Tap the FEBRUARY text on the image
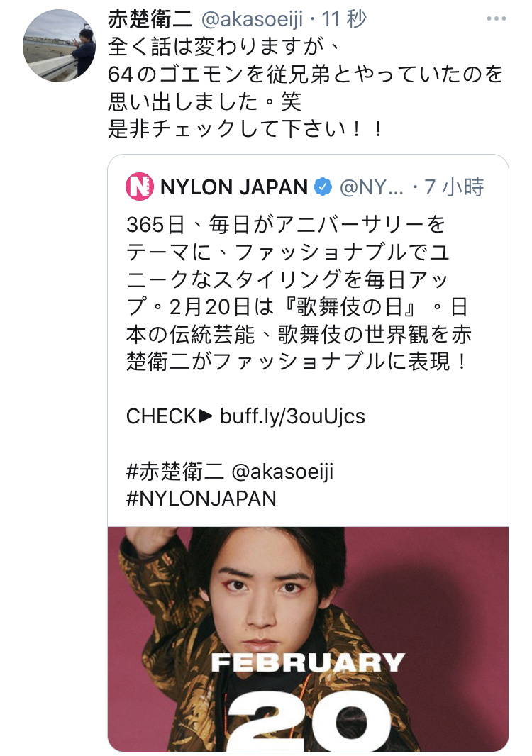This screenshot has height=756, width=532. pyautogui.click(x=308, y=662)
